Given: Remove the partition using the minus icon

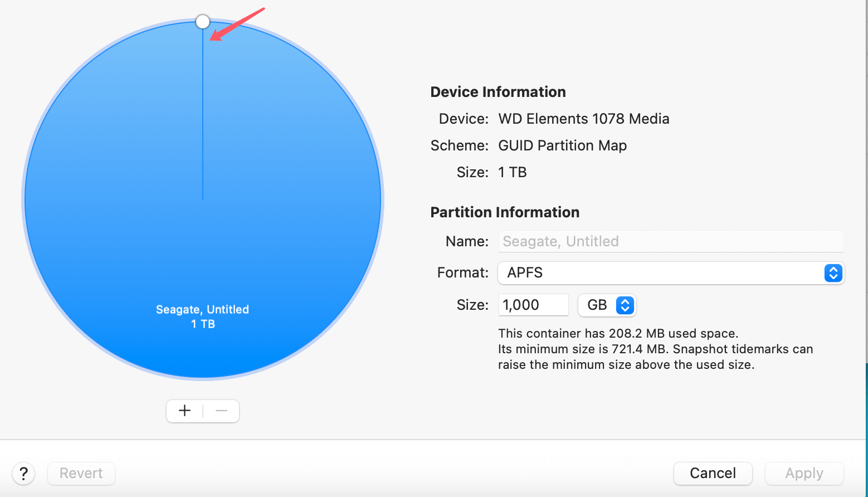Looking at the screenshot, I should click(221, 411).
